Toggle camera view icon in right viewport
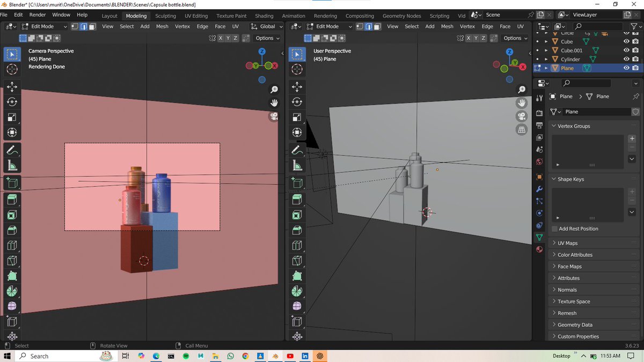The width and height of the screenshot is (644, 362). tap(521, 116)
